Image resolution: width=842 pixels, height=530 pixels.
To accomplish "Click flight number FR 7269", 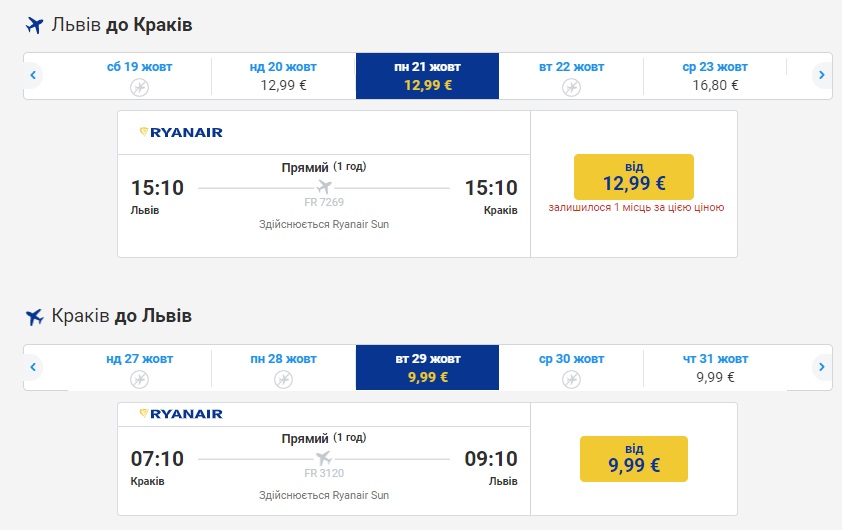I will pos(323,203).
